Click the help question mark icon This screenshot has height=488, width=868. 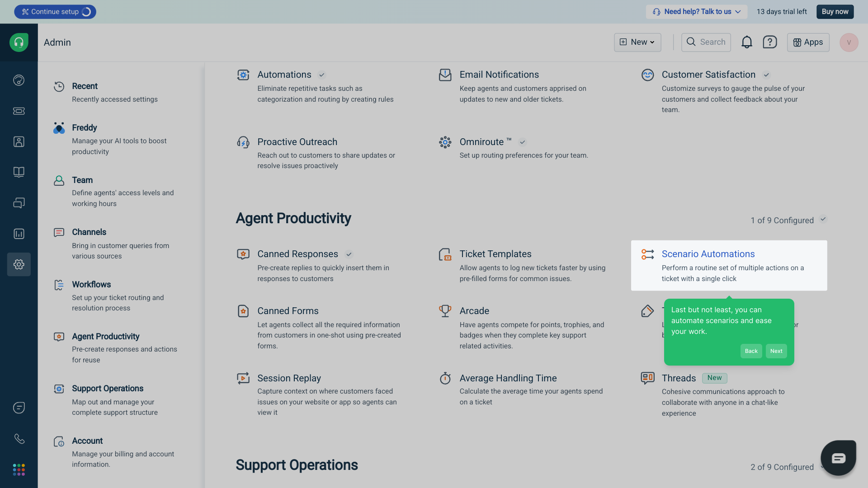point(769,42)
